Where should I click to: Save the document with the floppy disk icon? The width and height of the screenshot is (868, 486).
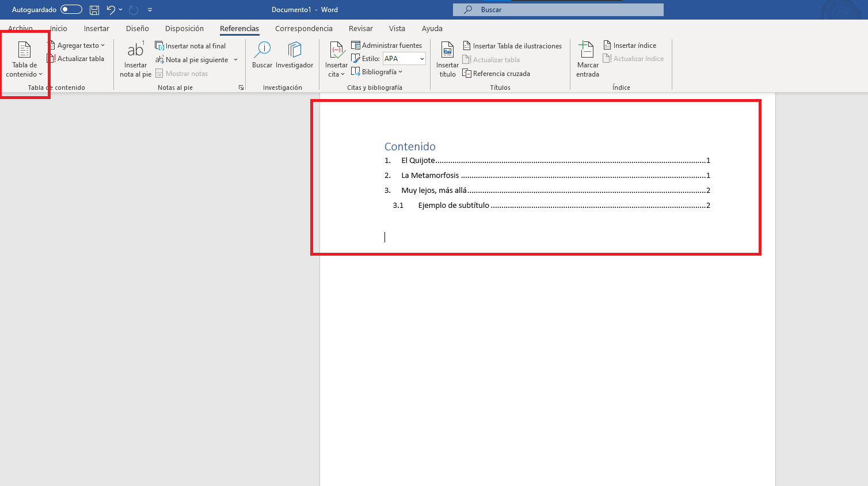(x=94, y=10)
